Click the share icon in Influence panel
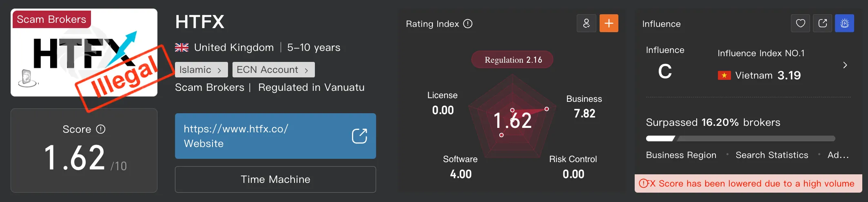This screenshot has height=202, width=868. coord(822,23)
